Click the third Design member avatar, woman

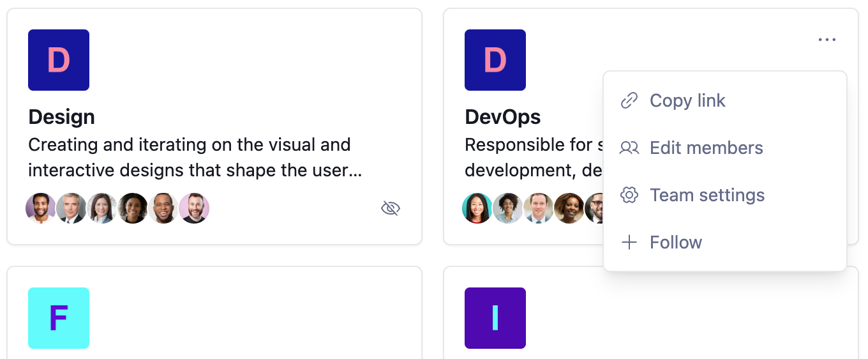point(102,208)
